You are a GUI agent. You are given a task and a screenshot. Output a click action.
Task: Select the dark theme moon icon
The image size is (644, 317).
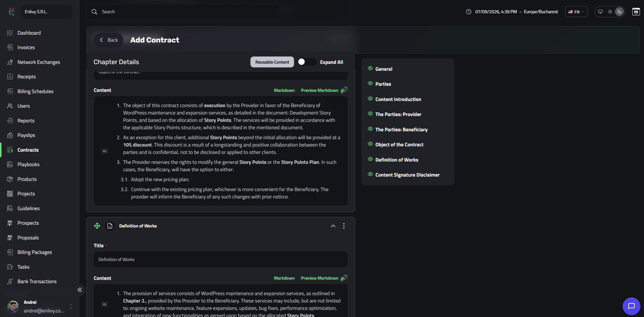tap(620, 12)
